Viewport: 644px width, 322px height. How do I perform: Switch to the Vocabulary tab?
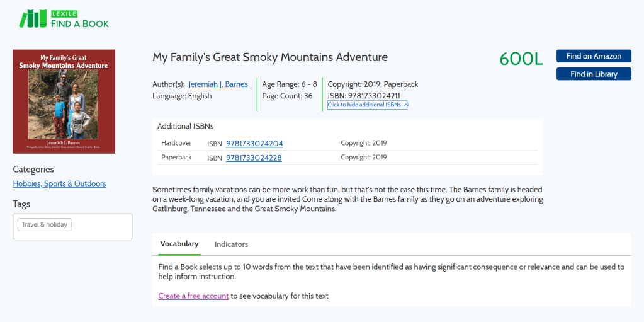(x=179, y=244)
